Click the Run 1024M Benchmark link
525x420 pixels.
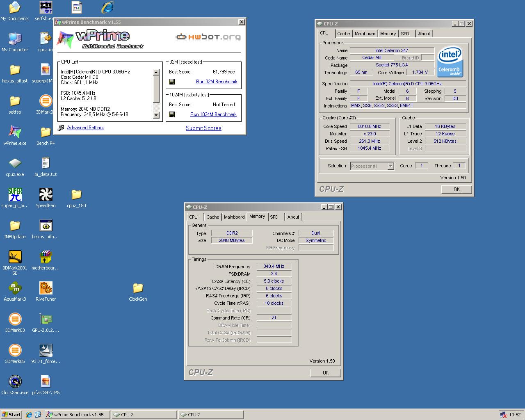[x=213, y=114]
